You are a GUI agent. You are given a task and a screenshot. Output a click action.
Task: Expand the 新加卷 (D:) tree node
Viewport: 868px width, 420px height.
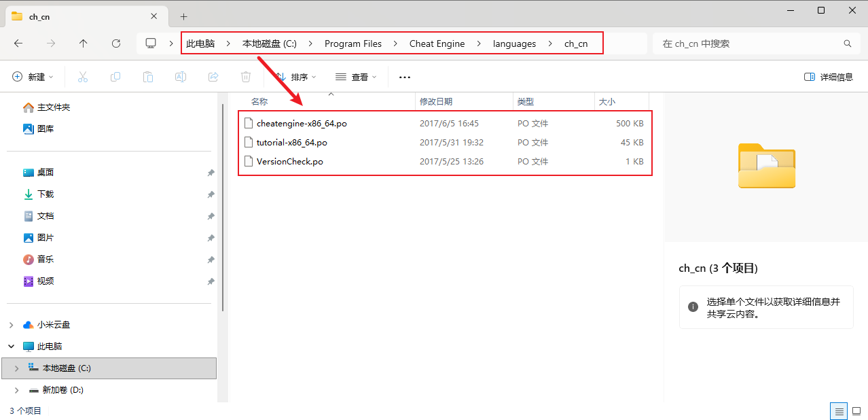click(16, 390)
